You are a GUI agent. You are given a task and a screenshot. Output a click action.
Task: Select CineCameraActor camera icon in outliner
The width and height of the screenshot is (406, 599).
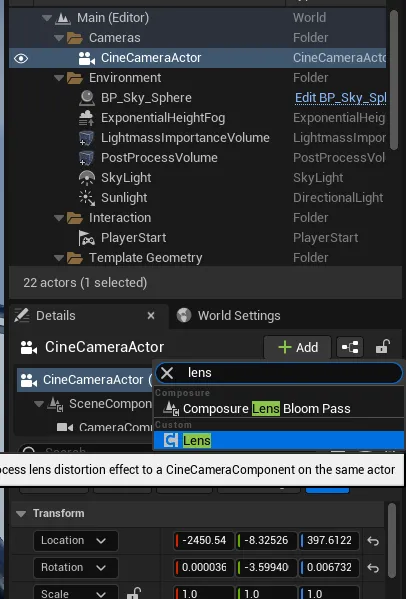[x=87, y=58]
